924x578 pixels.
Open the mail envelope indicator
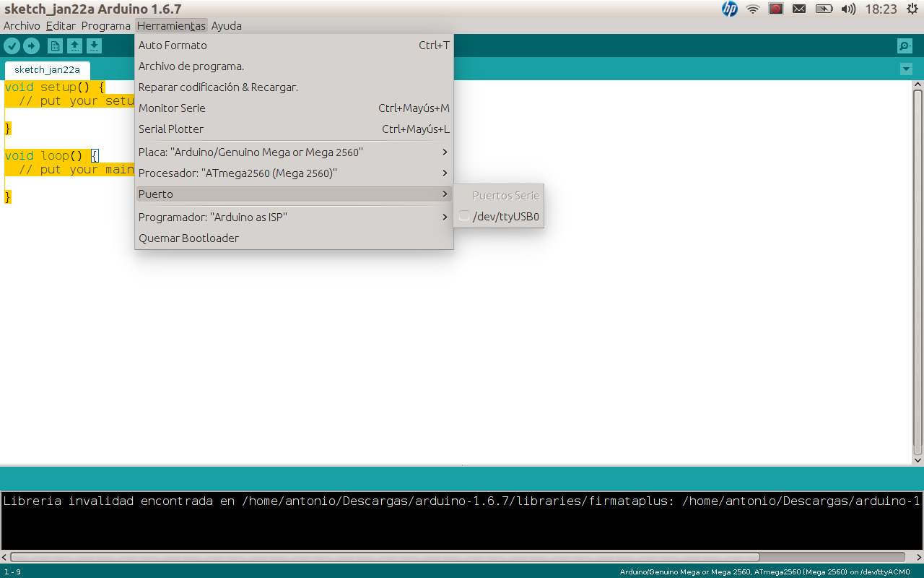tap(799, 9)
